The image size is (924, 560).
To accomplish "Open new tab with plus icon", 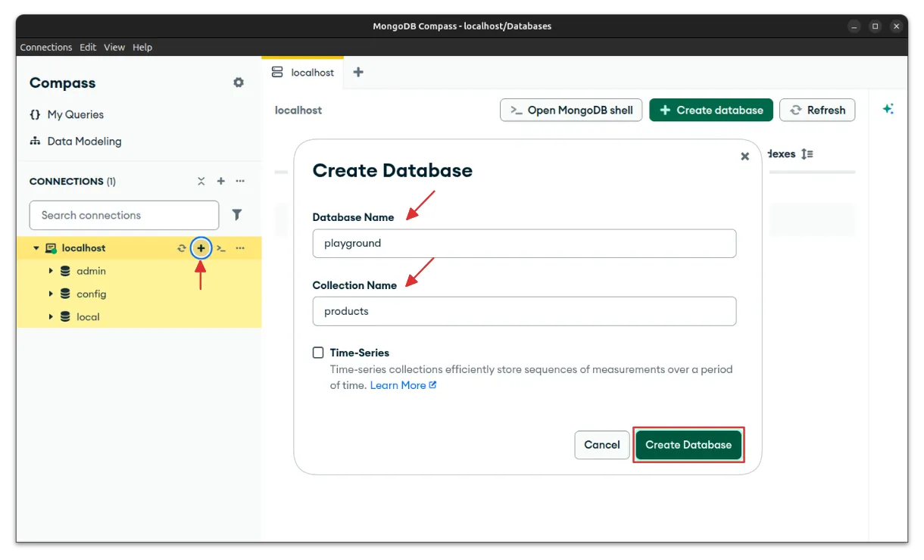I will (358, 73).
